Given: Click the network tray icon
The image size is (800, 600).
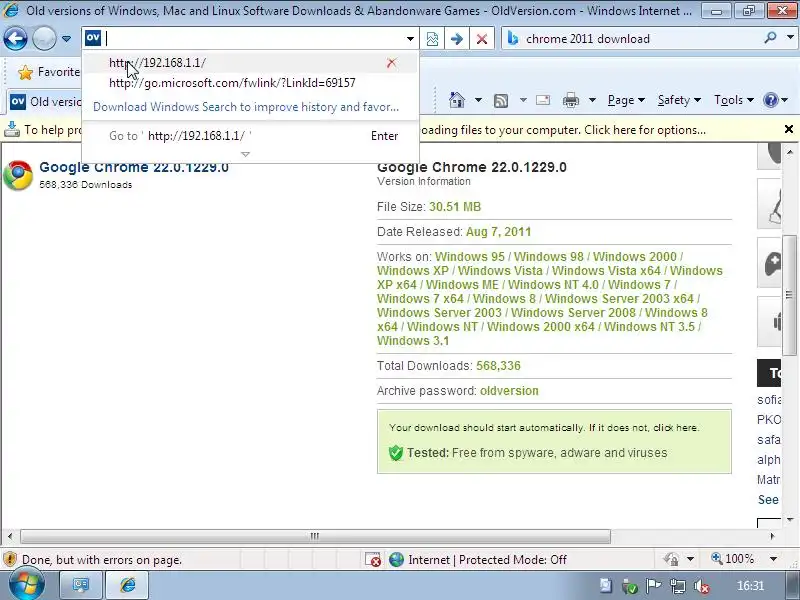Looking at the screenshot, I should (x=678, y=586).
